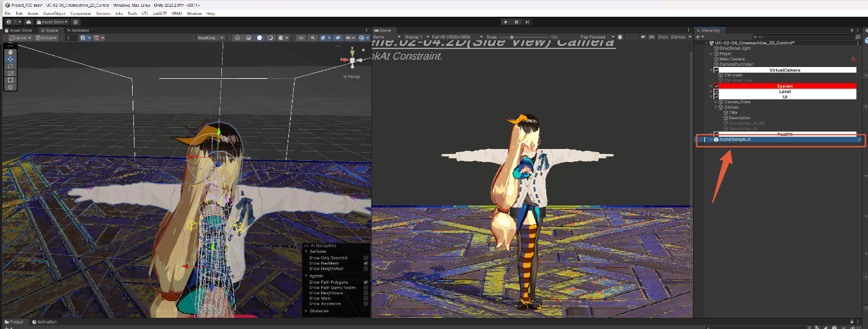Open the Window menu
The image size is (868, 329).
click(x=194, y=13)
